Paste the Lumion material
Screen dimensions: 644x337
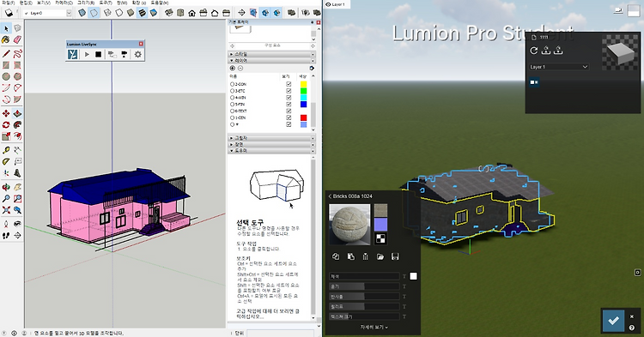(x=350, y=256)
